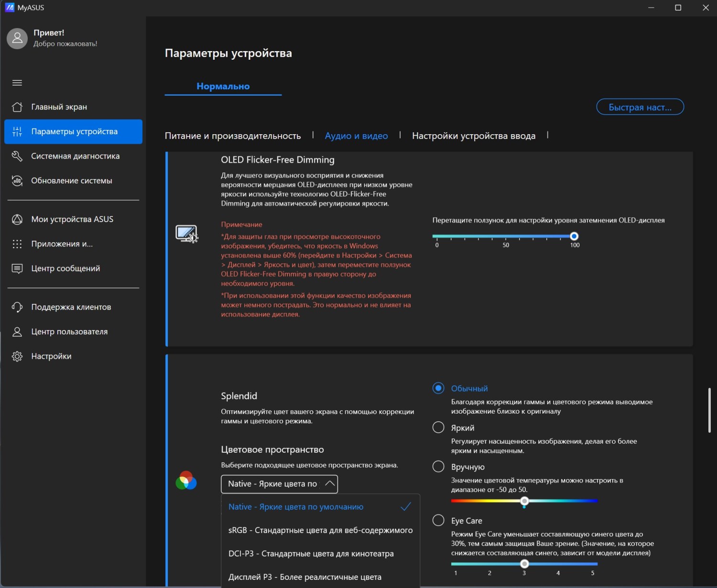Open Системная диагностика wrench icon
The image size is (717, 588).
point(17,156)
